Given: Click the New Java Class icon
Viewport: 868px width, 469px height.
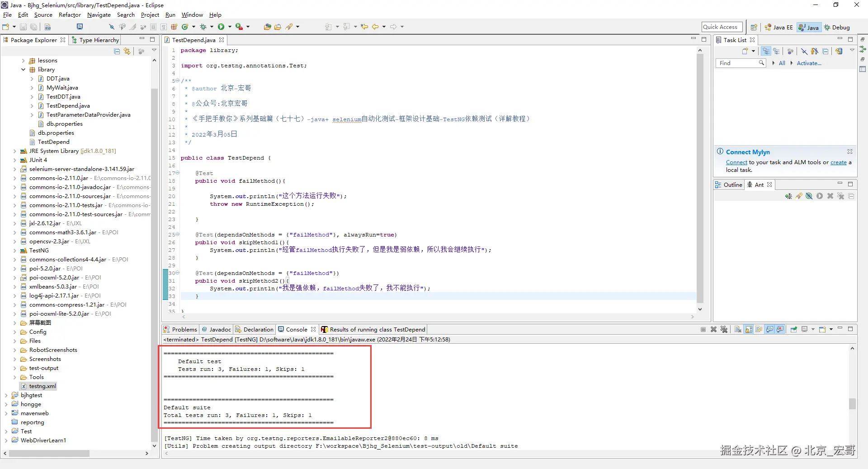Looking at the screenshot, I should [x=185, y=27].
